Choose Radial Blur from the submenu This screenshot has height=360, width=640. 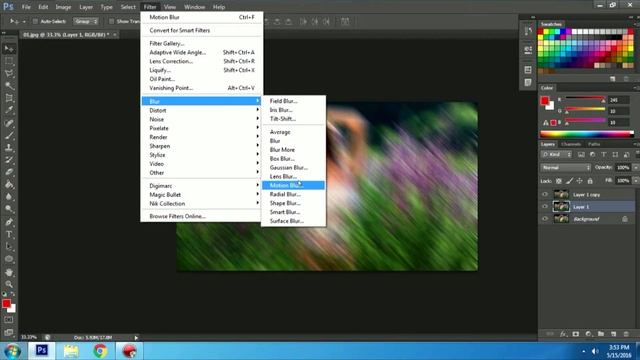pyautogui.click(x=293, y=194)
